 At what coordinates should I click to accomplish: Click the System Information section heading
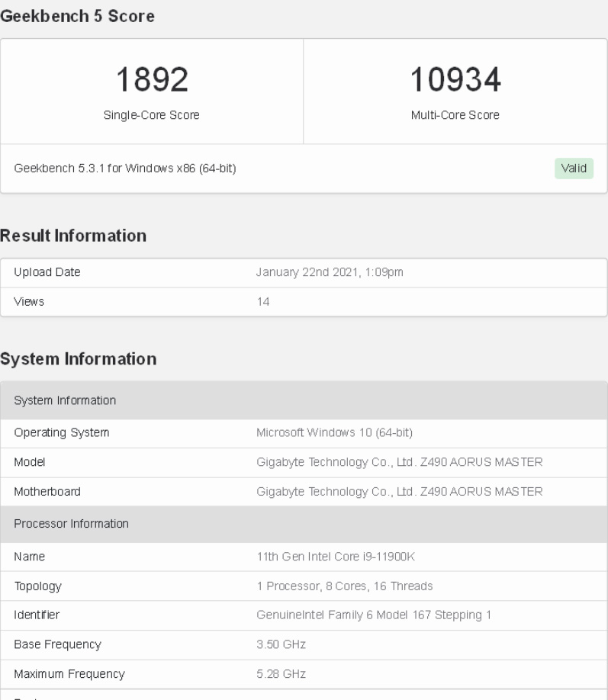(78, 359)
